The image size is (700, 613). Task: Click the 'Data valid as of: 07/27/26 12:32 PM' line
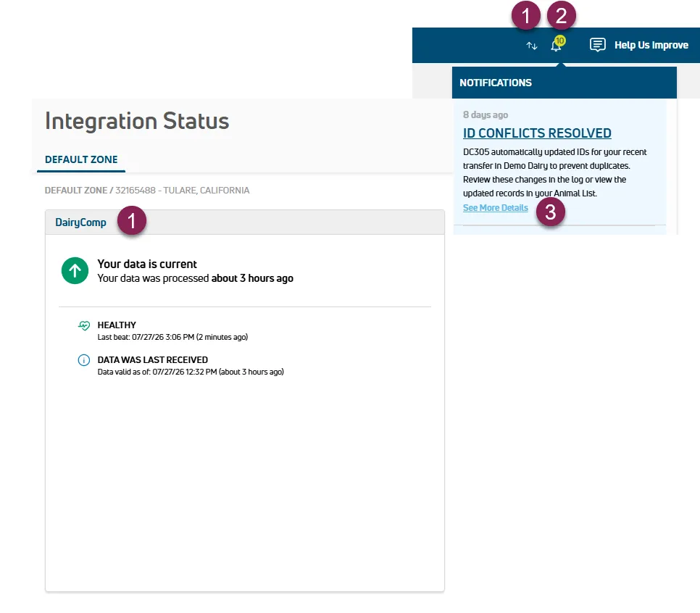point(191,372)
